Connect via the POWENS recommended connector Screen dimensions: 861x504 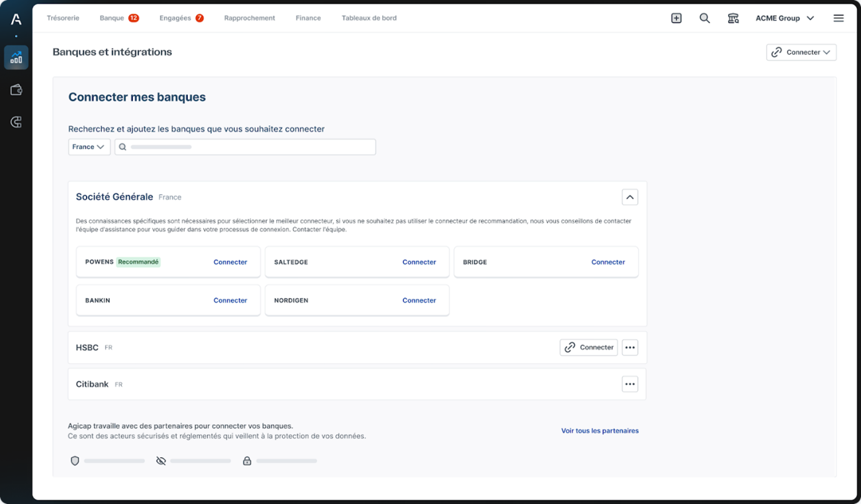(230, 262)
